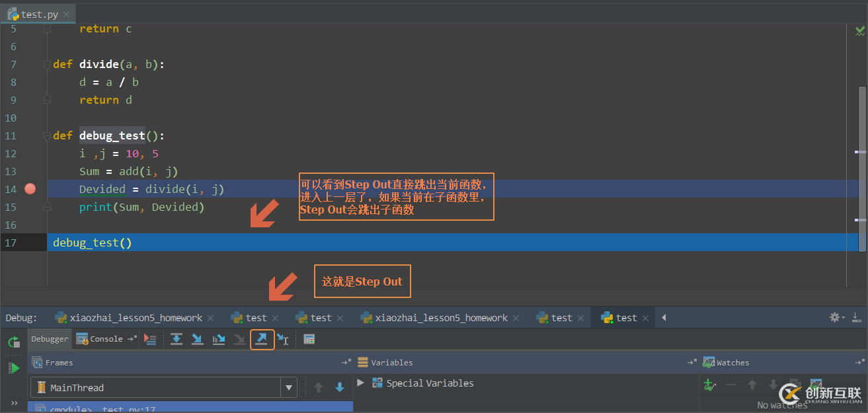Click the Remove Watch minus icon
The width and height of the screenshot is (868, 413).
pos(730,385)
